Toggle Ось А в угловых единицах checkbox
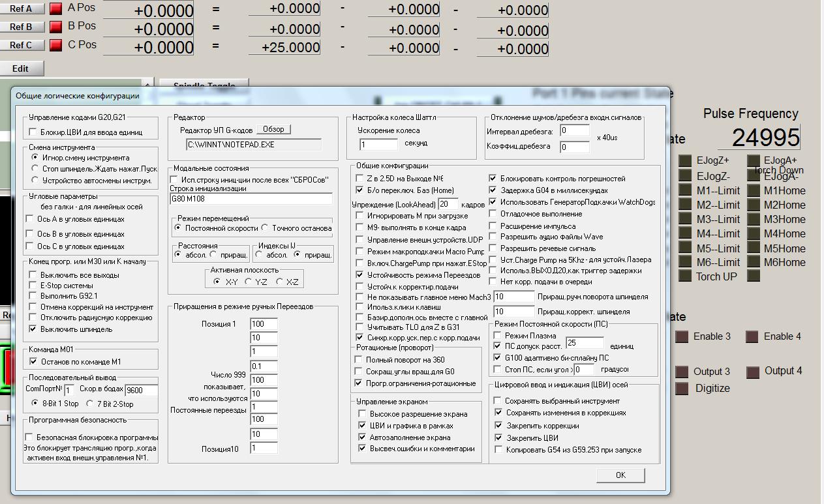Image resolution: width=824 pixels, height=504 pixels. (29, 219)
